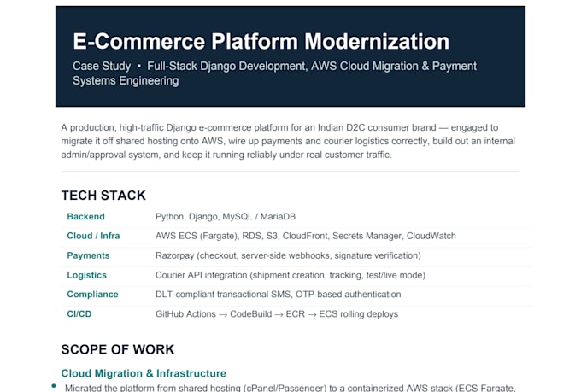Select the "Payments" row label
Image resolution: width=581 pixels, height=392 pixels.
click(x=88, y=255)
